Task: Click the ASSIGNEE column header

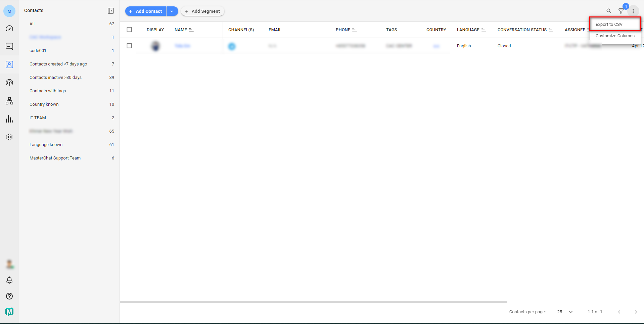Action: (575, 30)
